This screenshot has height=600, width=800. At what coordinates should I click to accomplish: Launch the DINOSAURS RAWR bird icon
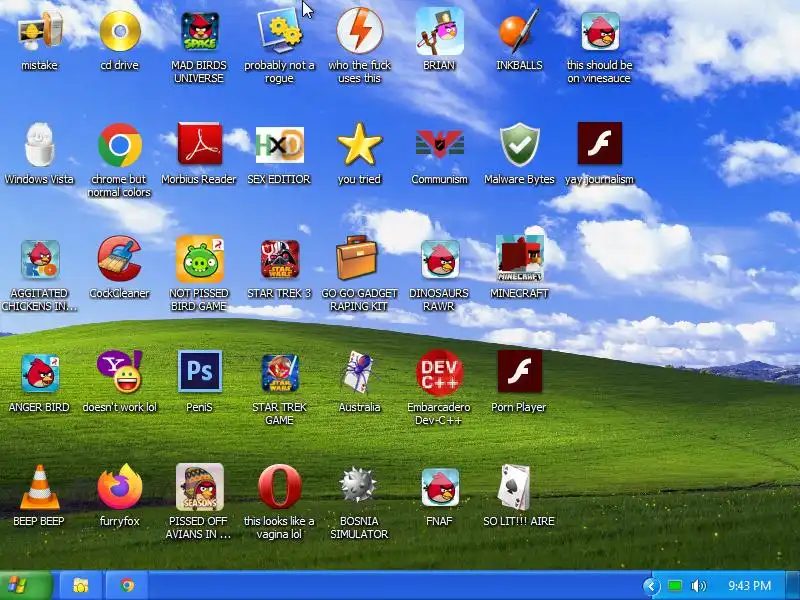tap(439, 259)
